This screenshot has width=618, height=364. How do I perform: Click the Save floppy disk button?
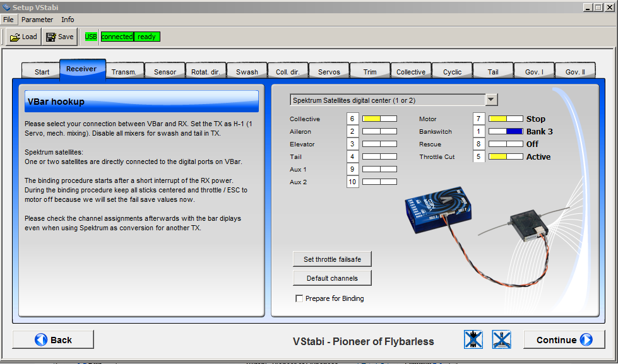click(59, 37)
